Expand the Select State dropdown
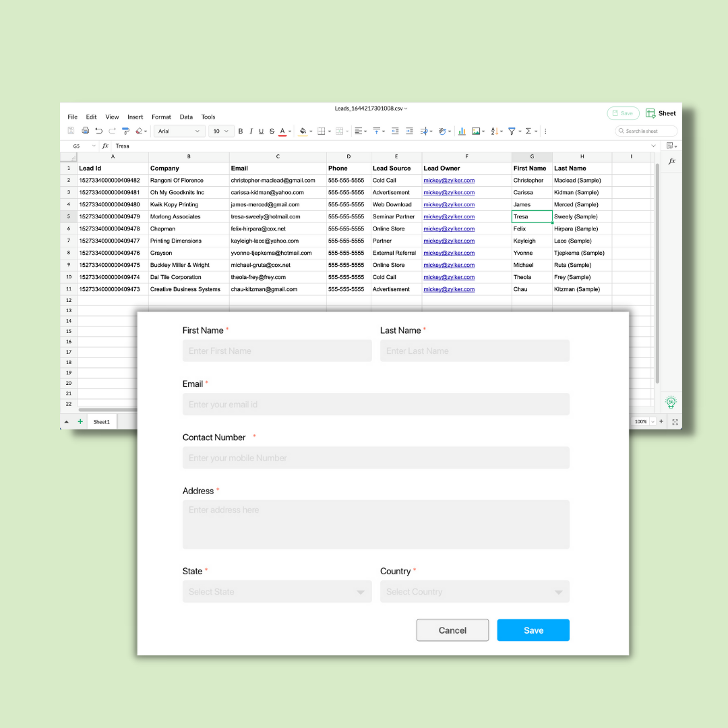The height and width of the screenshot is (728, 728). click(x=276, y=592)
